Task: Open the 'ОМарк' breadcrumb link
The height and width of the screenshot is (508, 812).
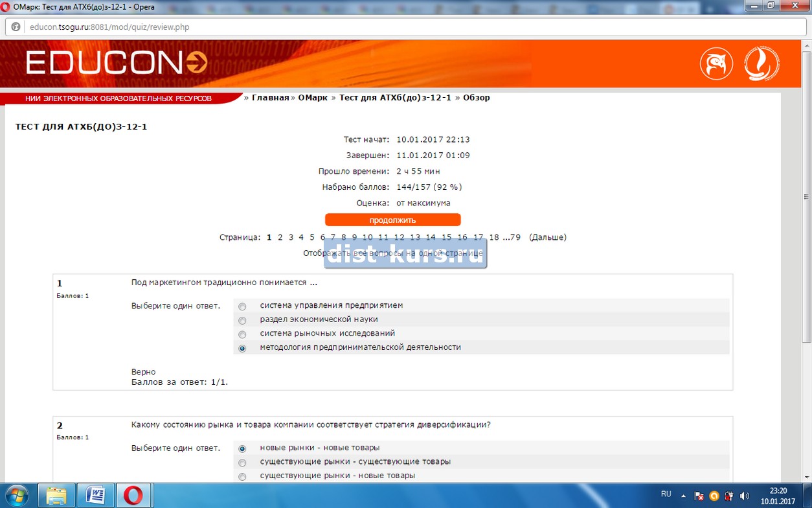Action: click(x=313, y=98)
